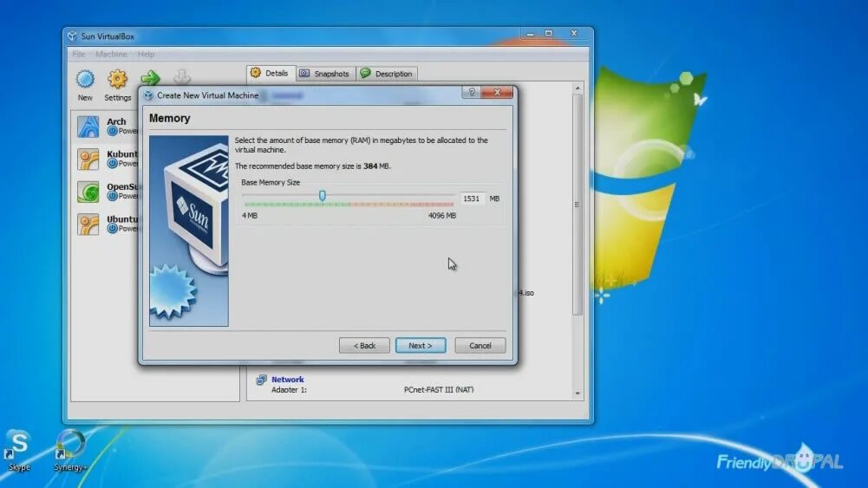Select the Arch VM icon
Image resolution: width=868 pixels, height=488 pixels.
(x=88, y=127)
